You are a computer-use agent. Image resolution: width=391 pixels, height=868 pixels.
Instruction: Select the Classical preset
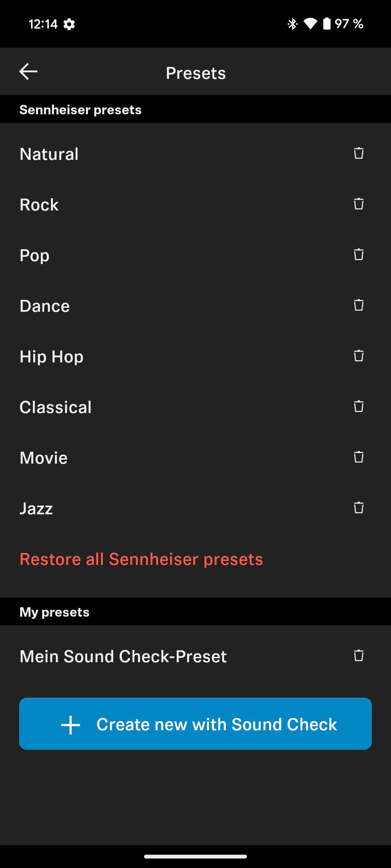(x=55, y=407)
